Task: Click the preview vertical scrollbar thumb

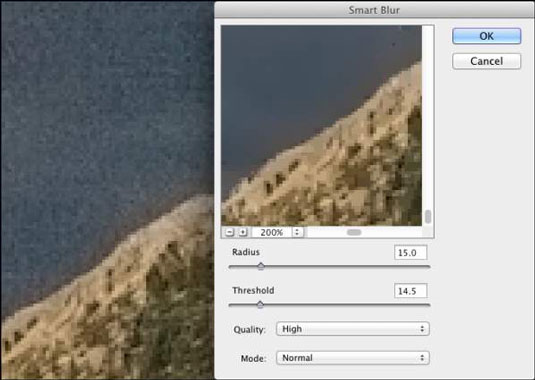Action: [428, 217]
